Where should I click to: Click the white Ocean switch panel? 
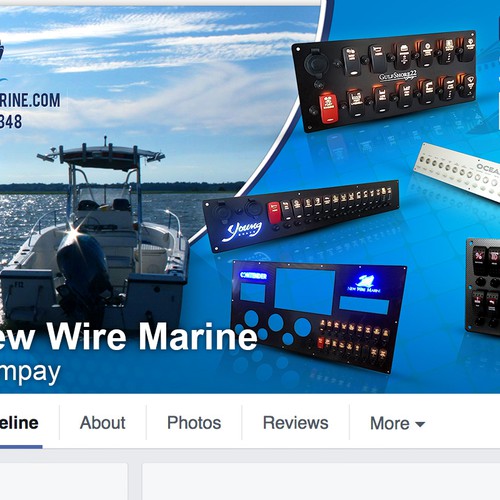458,172
